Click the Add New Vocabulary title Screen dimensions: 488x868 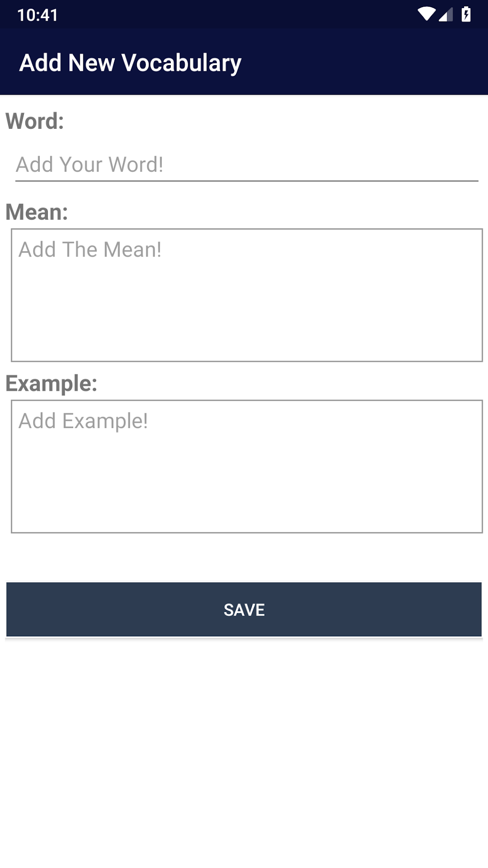(x=130, y=63)
